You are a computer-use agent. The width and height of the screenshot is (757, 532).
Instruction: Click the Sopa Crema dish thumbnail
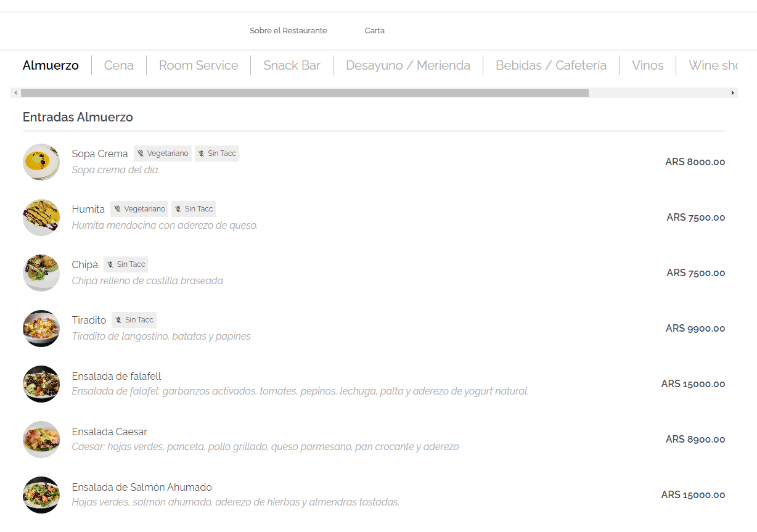point(41,162)
